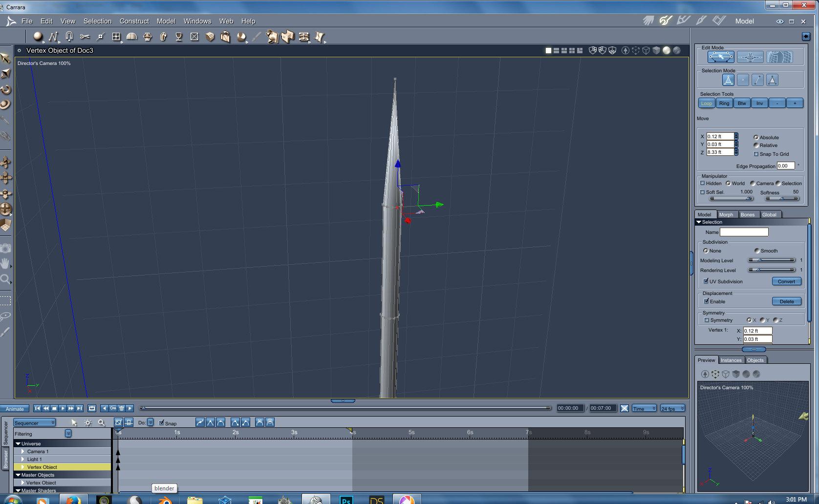Image resolution: width=819 pixels, height=504 pixels.
Task: Collapse the Master Objects group
Action: click(x=18, y=475)
